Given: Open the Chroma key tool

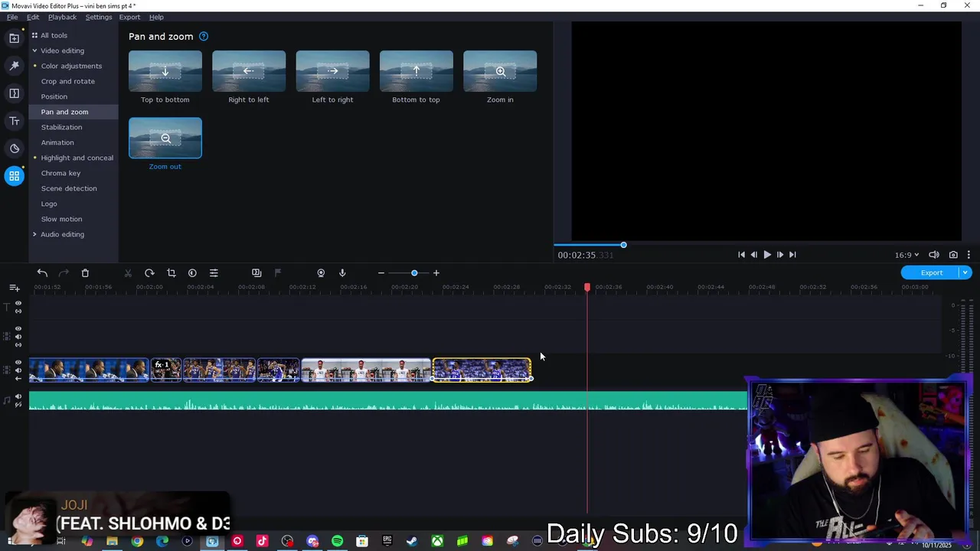Looking at the screenshot, I should click(x=60, y=173).
